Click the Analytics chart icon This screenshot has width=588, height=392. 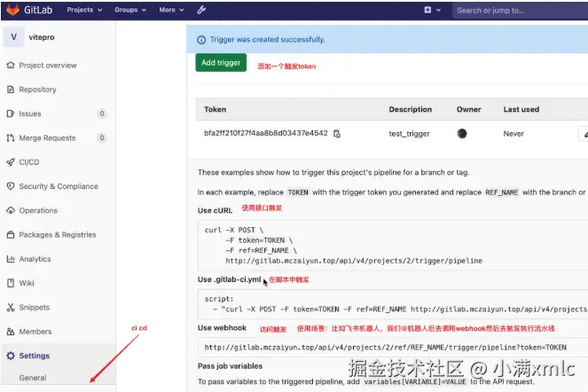(11, 259)
